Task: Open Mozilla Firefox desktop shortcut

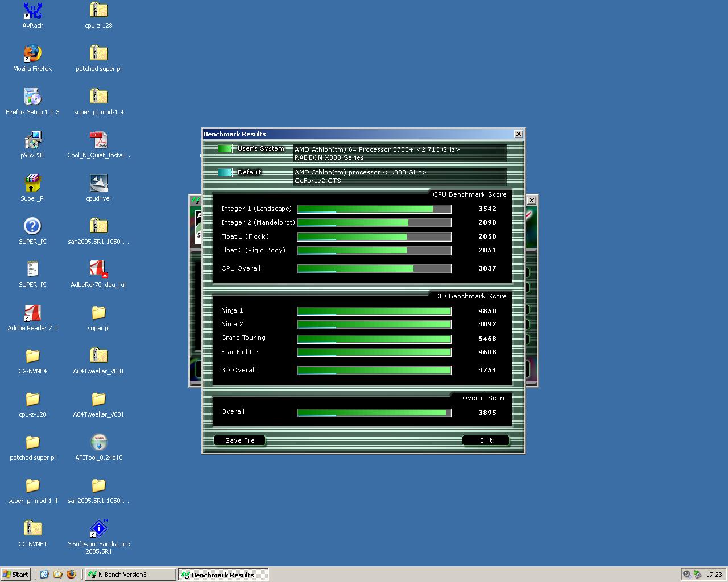Action: (32, 54)
